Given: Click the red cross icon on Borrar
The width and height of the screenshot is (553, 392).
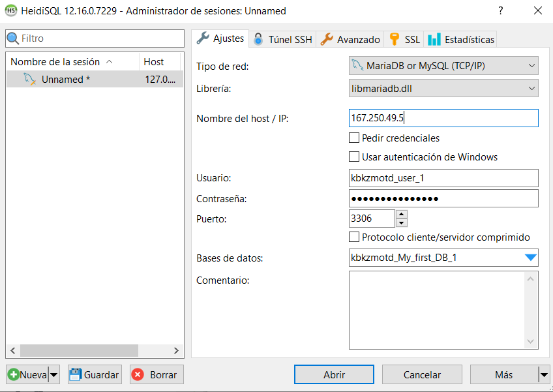Looking at the screenshot, I should (138, 374).
